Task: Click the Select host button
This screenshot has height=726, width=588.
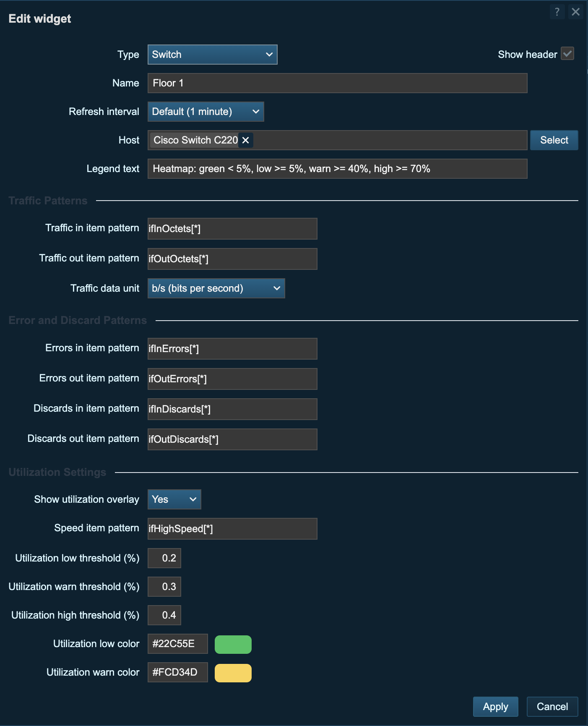Action: [554, 140]
